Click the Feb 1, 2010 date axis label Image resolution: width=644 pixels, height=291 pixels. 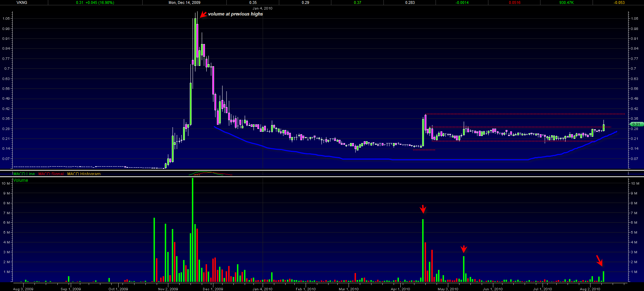[x=306, y=289]
